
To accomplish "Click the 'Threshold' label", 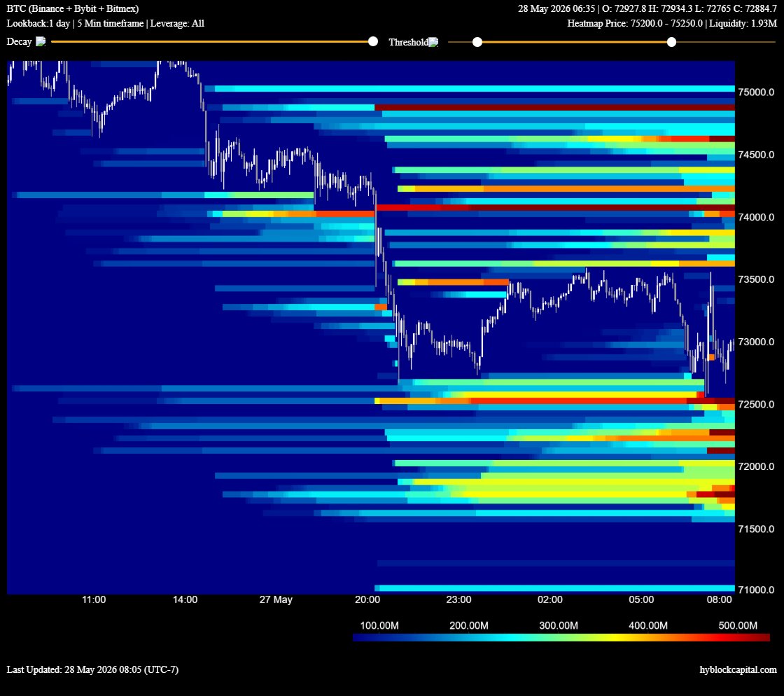I will (x=409, y=42).
